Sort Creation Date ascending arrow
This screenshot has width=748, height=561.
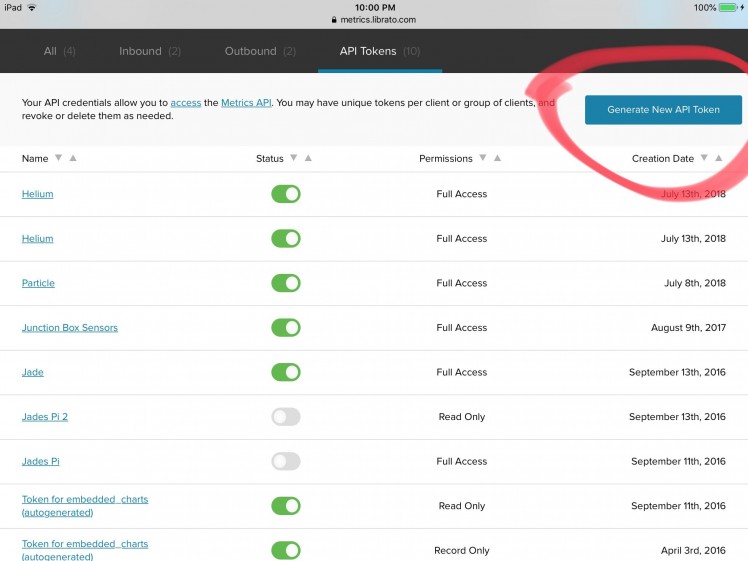coord(719,157)
